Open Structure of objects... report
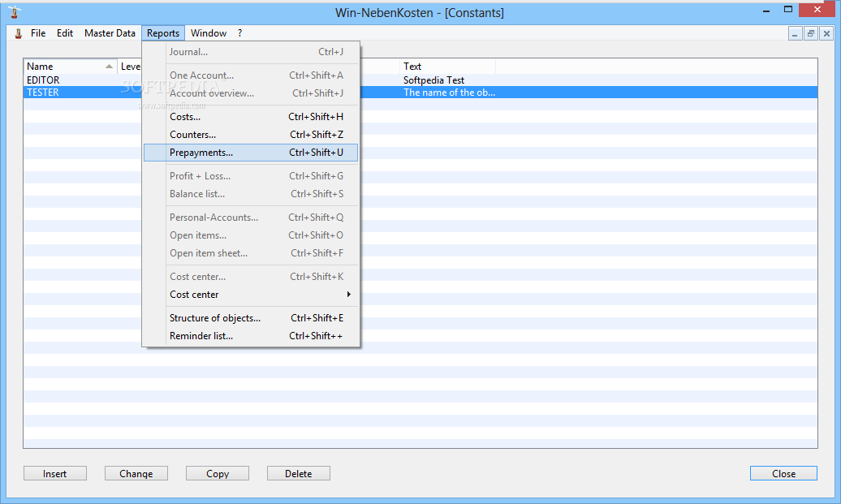 251,318
